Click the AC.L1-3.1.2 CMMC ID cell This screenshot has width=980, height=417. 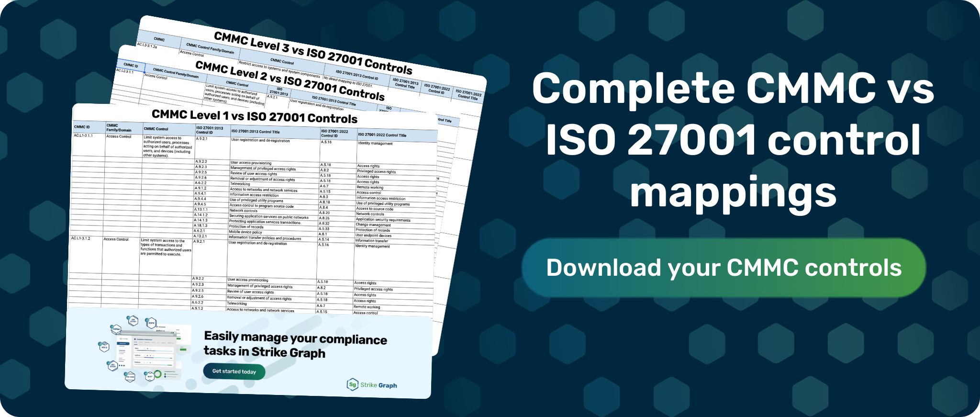pos(80,238)
